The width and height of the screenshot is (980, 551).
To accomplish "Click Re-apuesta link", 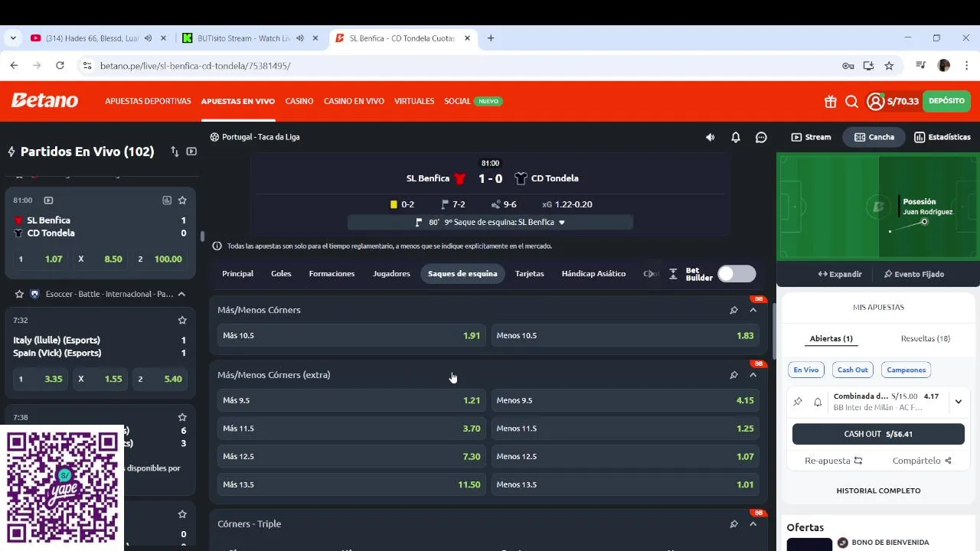I will tap(833, 461).
